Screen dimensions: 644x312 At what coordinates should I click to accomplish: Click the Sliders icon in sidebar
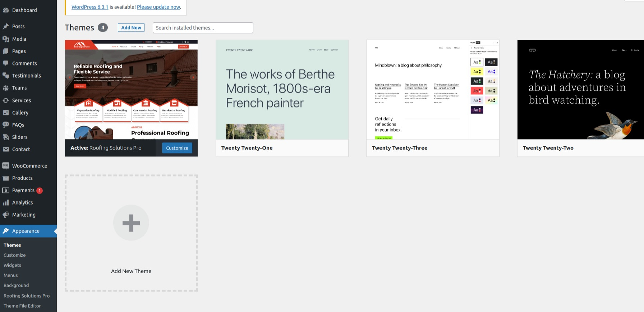pyautogui.click(x=6, y=137)
